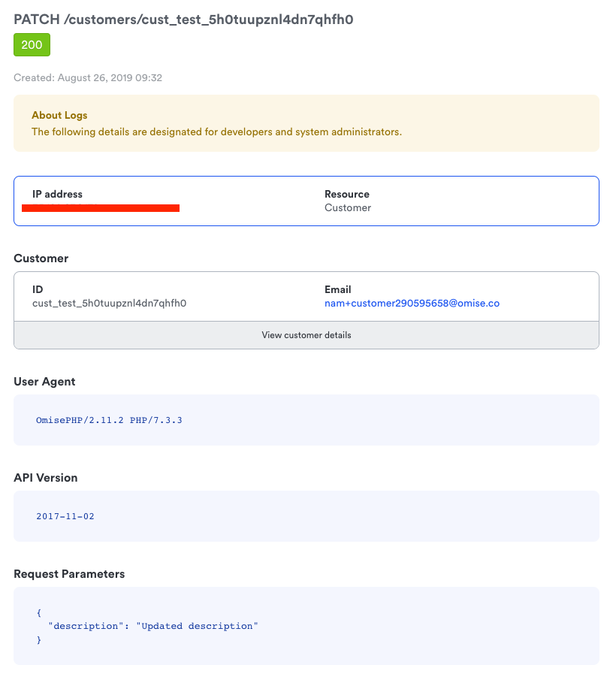The height and width of the screenshot is (674, 616).
Task: Click the About Logs notice title
Action: coord(59,115)
